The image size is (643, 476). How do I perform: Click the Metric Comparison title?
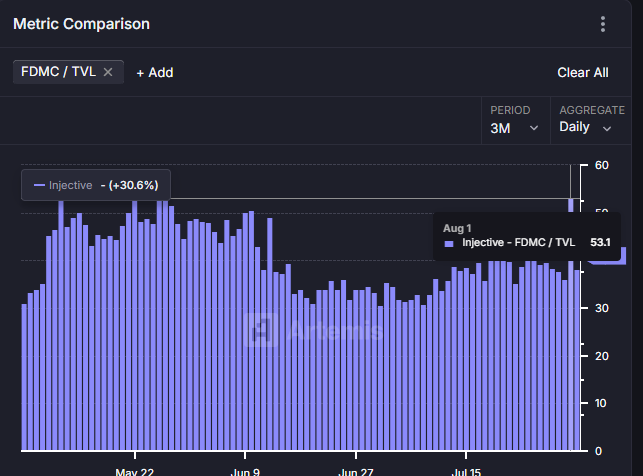82,24
